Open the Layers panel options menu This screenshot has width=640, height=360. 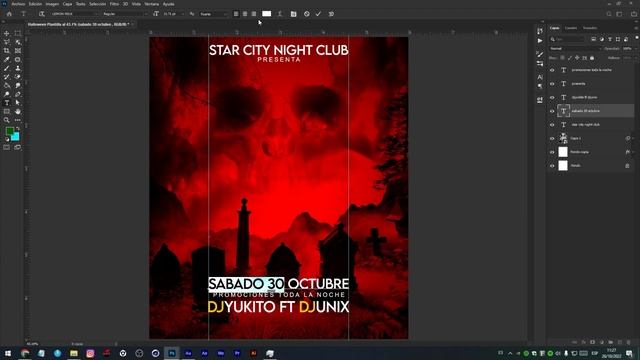click(x=636, y=28)
